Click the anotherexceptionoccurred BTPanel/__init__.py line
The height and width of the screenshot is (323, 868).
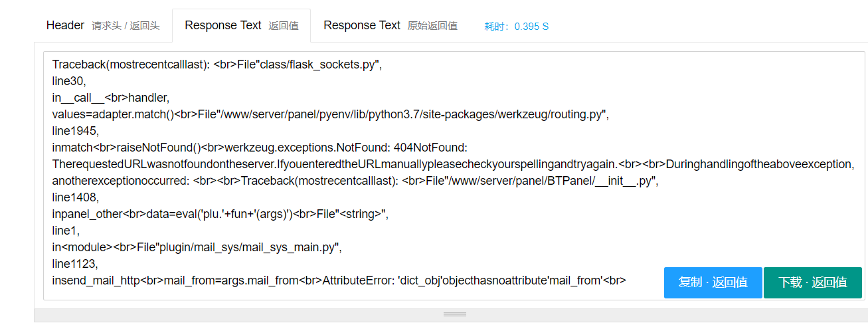(355, 181)
